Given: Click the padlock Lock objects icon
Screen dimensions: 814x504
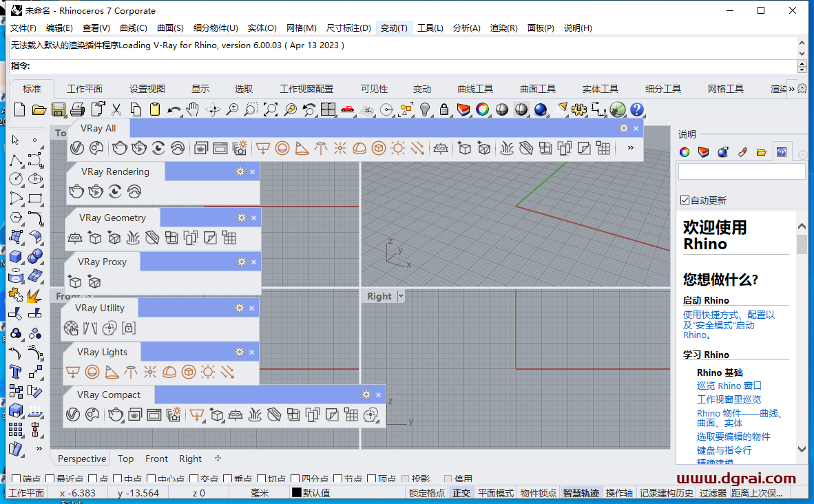Looking at the screenshot, I should point(444,109).
